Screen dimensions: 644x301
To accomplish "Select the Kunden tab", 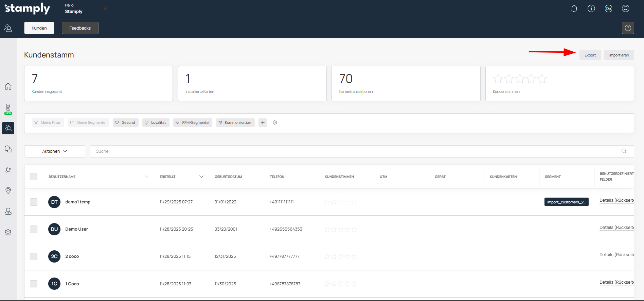I will pos(39,28).
